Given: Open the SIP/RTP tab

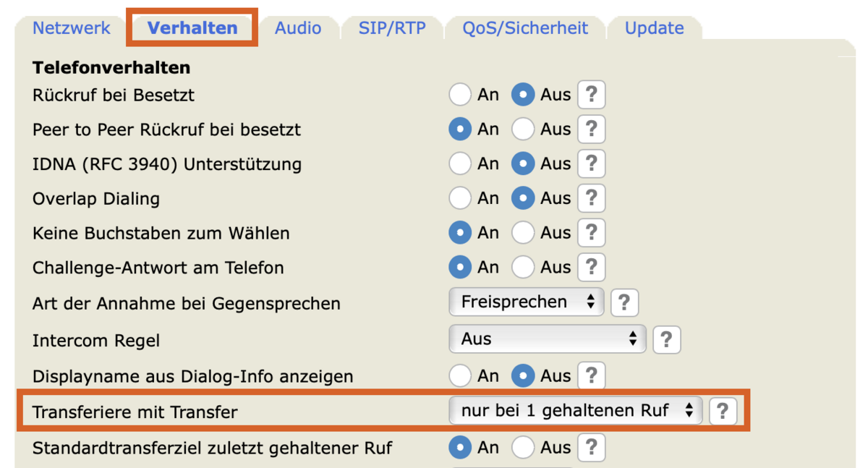Looking at the screenshot, I should coord(392,28).
